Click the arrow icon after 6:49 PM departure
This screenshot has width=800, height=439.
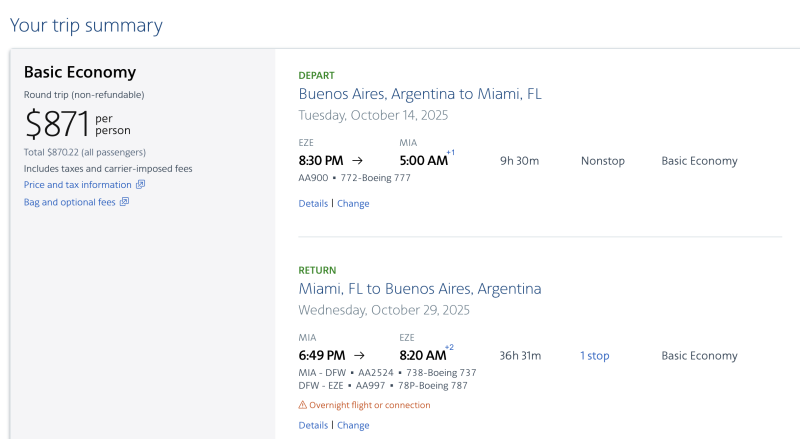point(360,355)
